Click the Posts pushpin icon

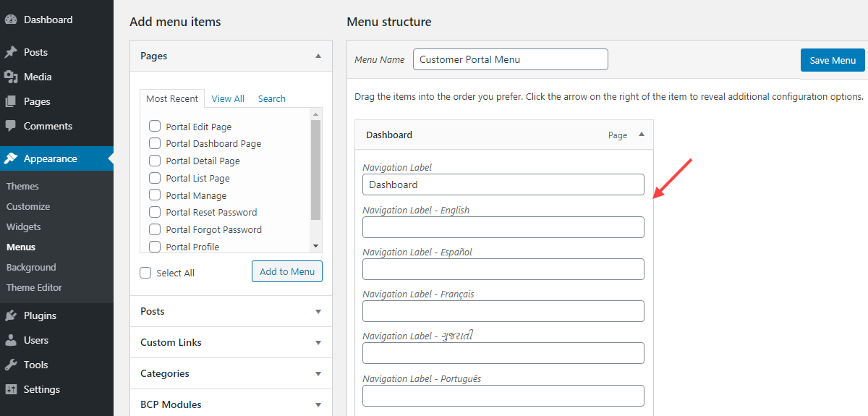11,53
